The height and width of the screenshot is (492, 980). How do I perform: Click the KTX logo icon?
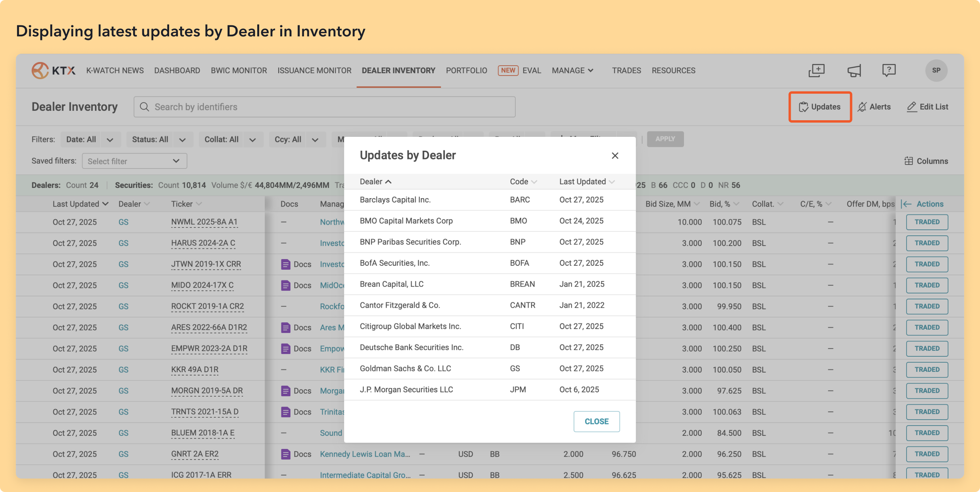[x=40, y=70]
